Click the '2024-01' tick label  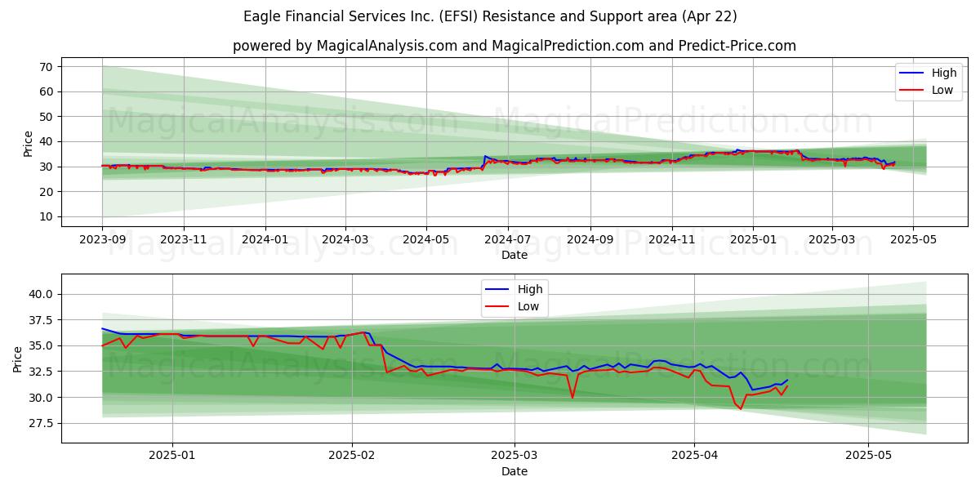click(265, 239)
